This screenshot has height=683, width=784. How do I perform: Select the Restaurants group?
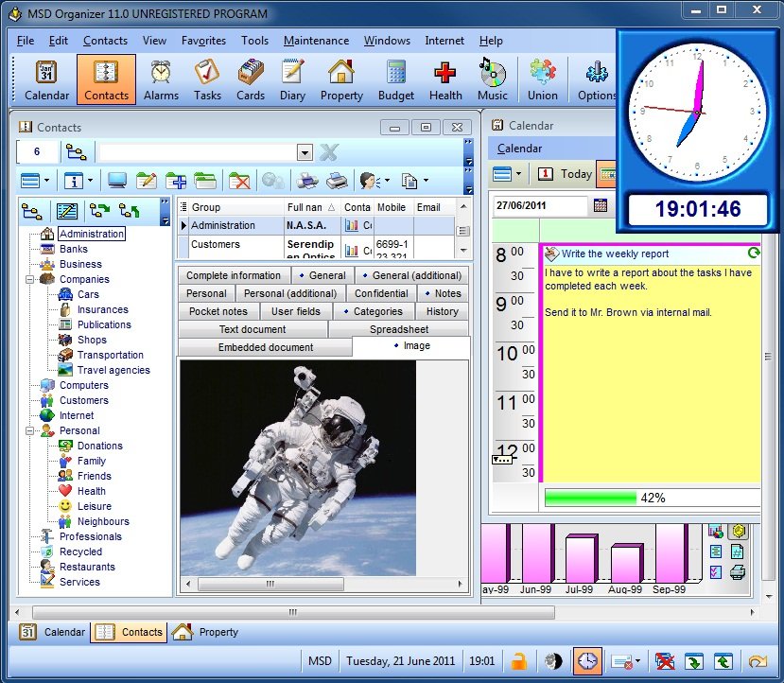point(87,567)
